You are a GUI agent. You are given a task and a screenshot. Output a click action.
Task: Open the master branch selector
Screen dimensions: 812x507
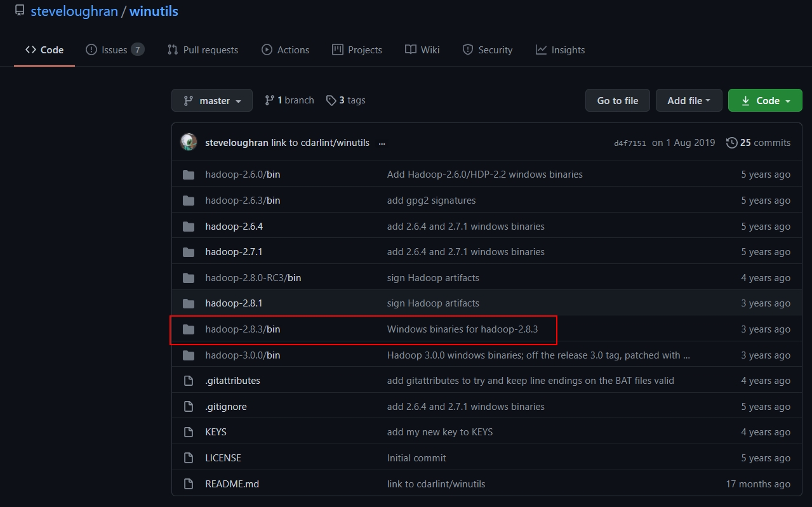click(x=212, y=100)
